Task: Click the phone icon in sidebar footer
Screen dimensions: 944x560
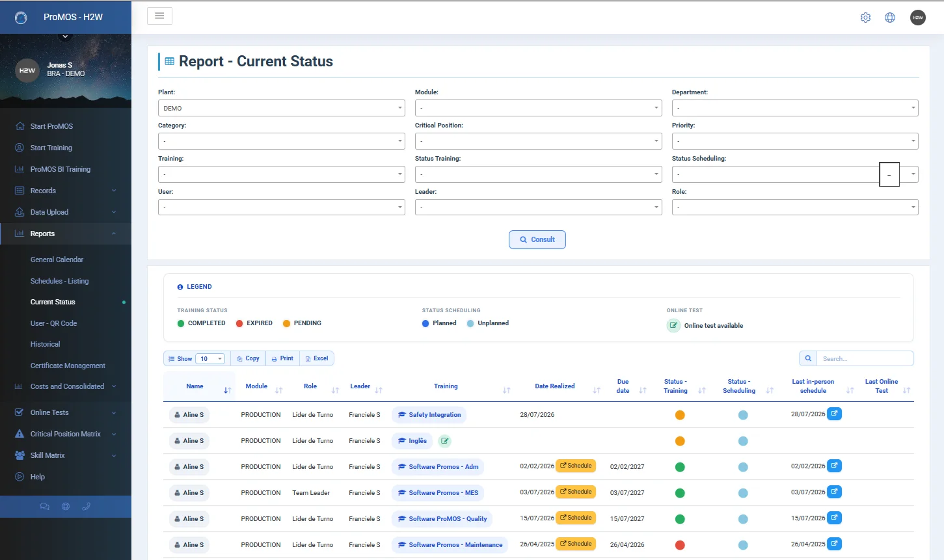Action: pyautogui.click(x=86, y=506)
